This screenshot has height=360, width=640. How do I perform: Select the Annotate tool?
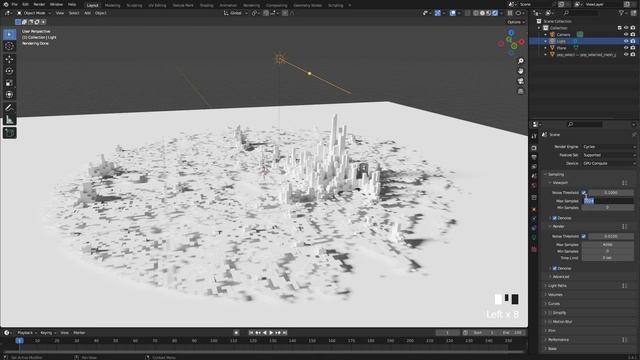9,108
